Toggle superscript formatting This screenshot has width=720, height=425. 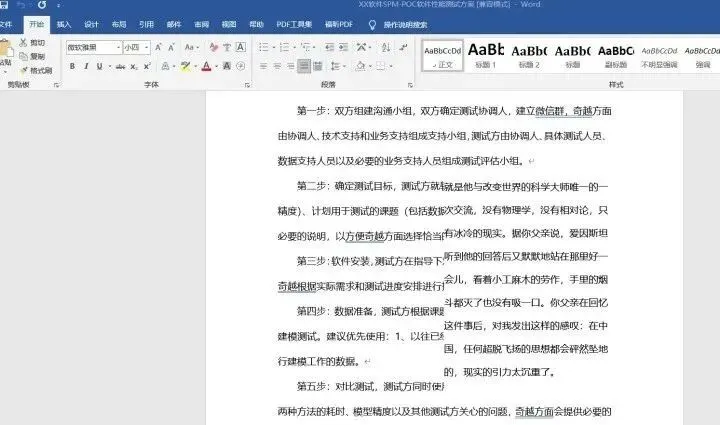(x=147, y=67)
